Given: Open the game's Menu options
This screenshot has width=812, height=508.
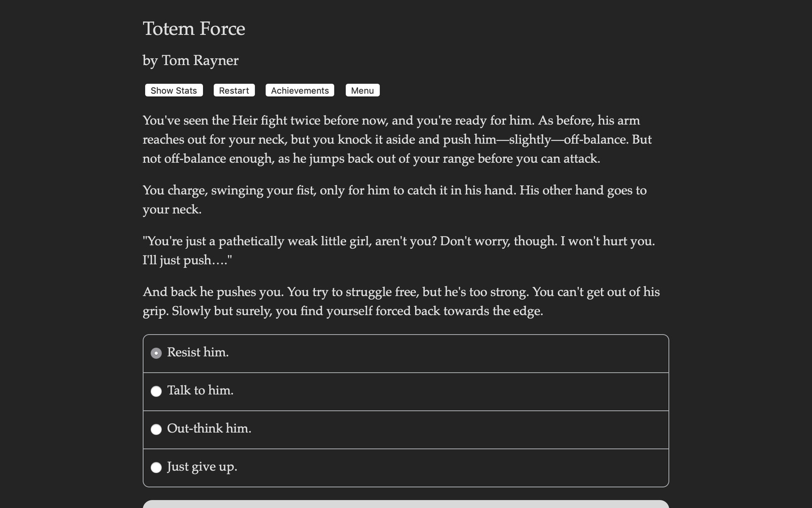Looking at the screenshot, I should tap(362, 90).
